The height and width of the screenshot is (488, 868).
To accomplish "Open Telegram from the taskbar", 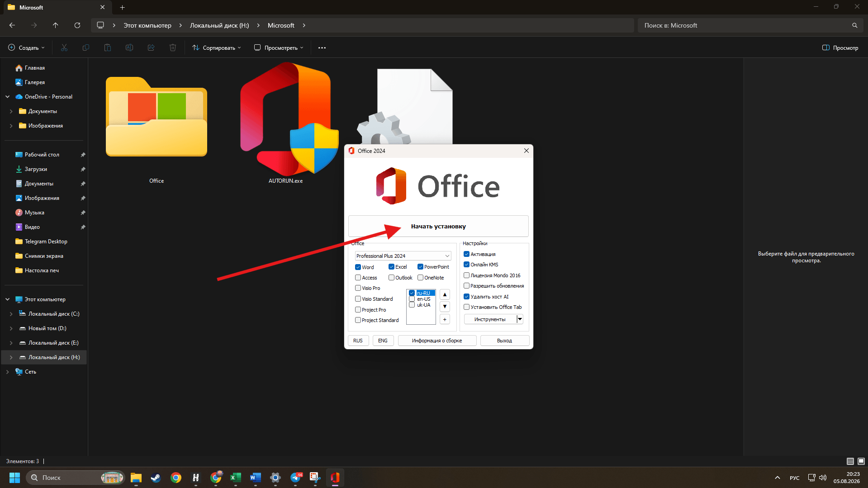I will click(x=296, y=477).
